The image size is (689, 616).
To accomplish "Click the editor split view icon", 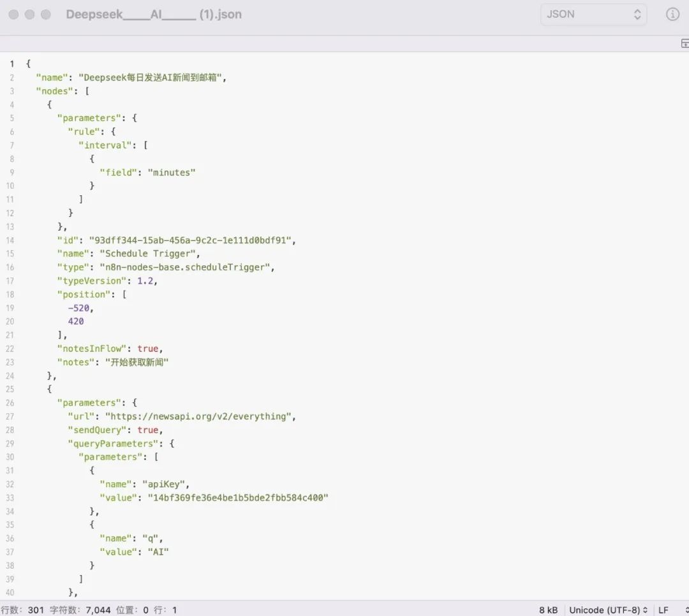I will point(685,43).
